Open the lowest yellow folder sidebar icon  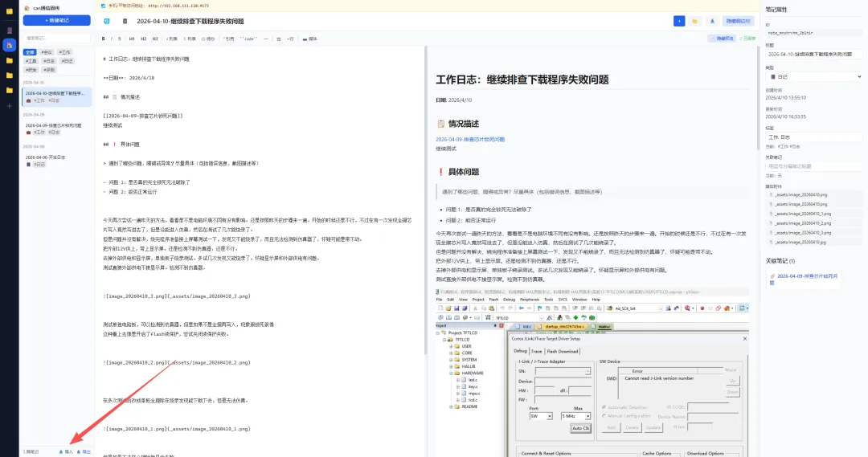click(x=10, y=90)
